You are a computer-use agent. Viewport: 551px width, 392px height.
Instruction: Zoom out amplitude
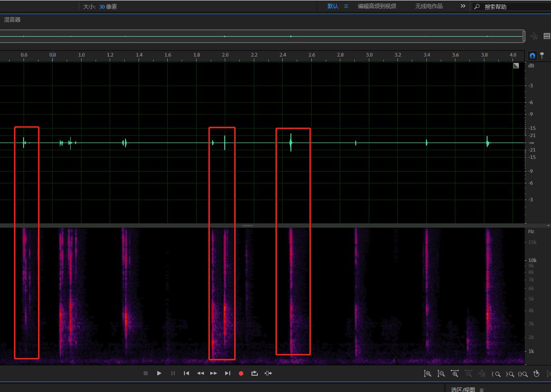(x=441, y=373)
